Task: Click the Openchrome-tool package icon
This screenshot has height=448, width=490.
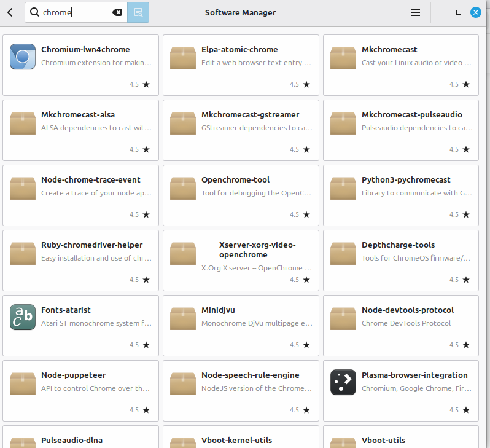Action: pyautogui.click(x=183, y=187)
